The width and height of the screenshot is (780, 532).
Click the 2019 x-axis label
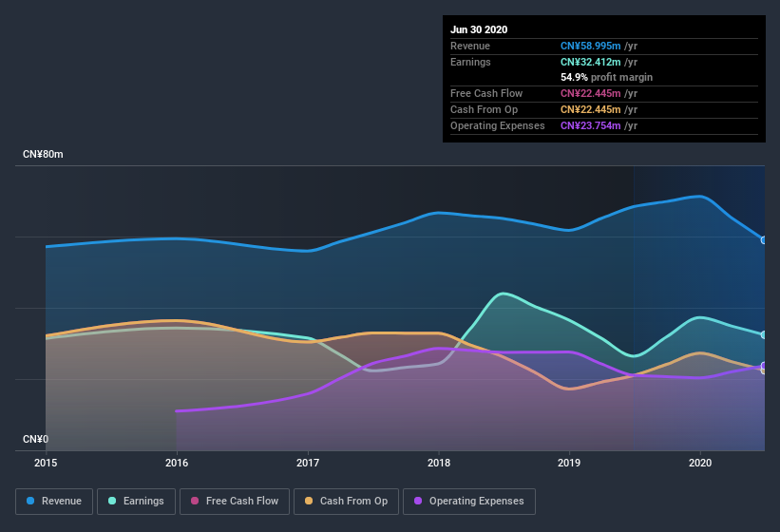click(569, 463)
